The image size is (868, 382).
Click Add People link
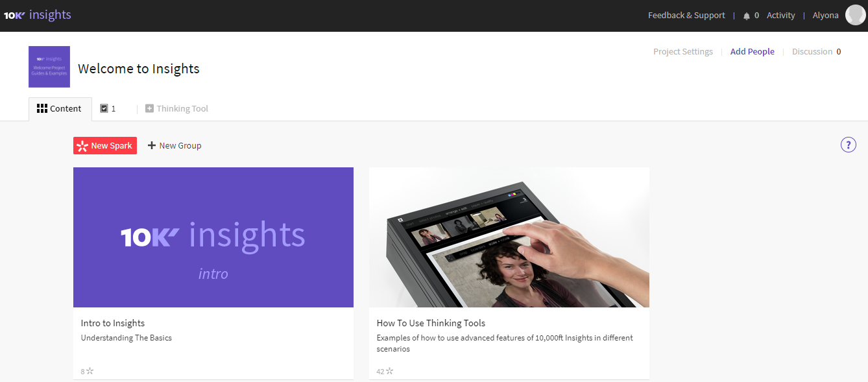pyautogui.click(x=753, y=52)
